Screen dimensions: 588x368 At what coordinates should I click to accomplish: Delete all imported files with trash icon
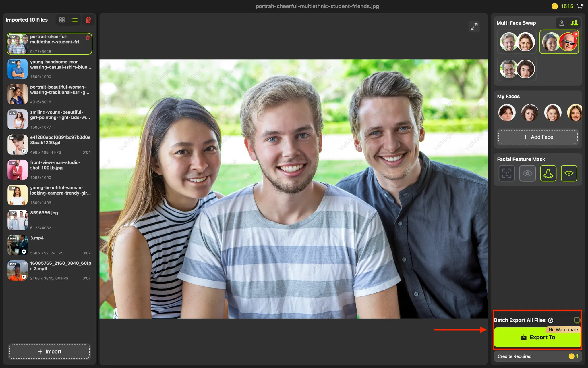[x=88, y=20]
